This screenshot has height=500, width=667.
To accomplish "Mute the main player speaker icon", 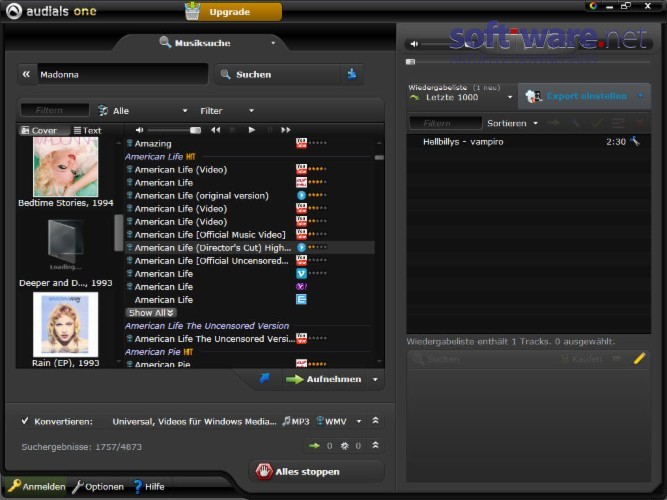I will [414, 43].
